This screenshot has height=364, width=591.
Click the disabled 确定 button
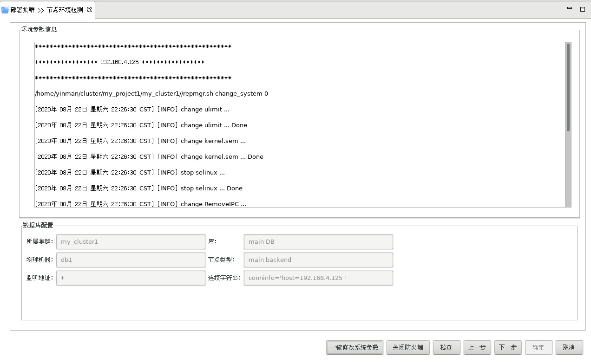click(x=538, y=347)
